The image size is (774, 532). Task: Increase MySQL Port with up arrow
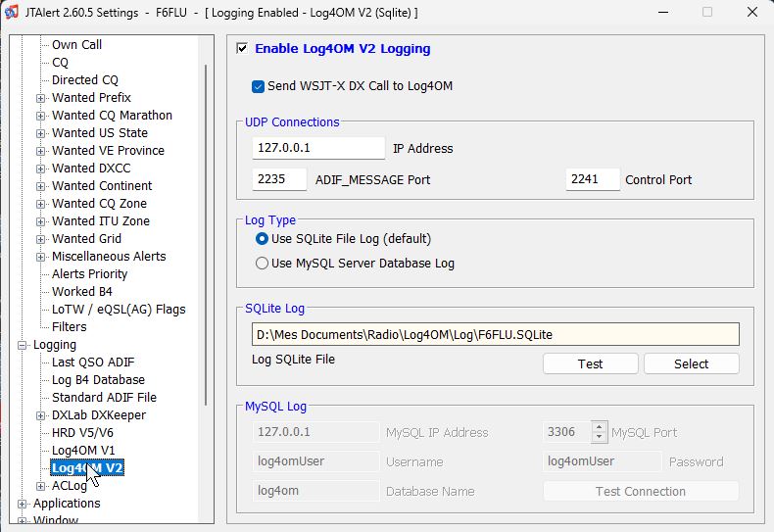[x=600, y=427]
